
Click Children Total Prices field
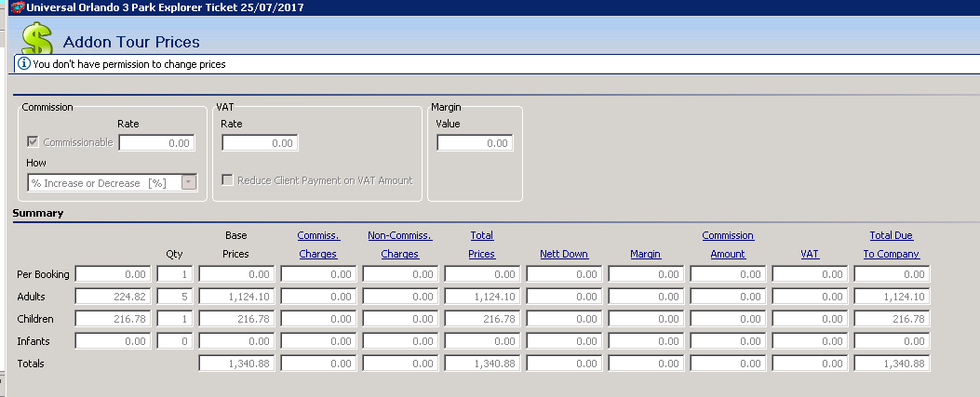pyautogui.click(x=482, y=319)
